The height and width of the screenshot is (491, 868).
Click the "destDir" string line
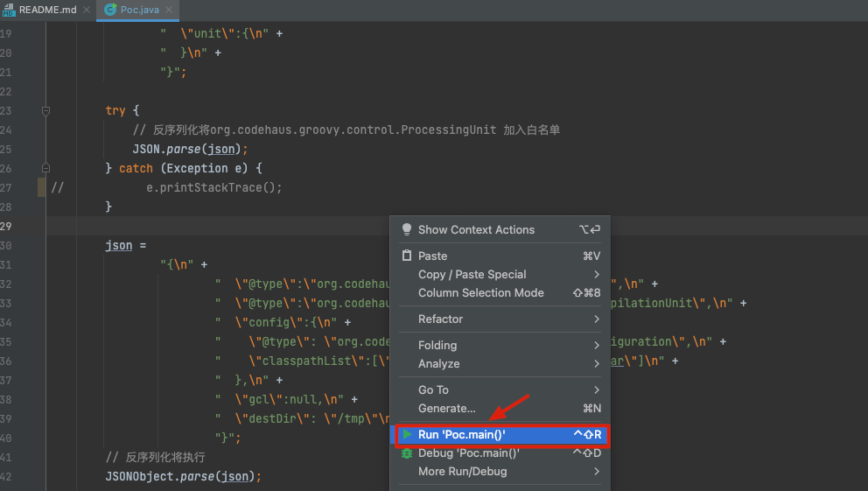point(302,418)
